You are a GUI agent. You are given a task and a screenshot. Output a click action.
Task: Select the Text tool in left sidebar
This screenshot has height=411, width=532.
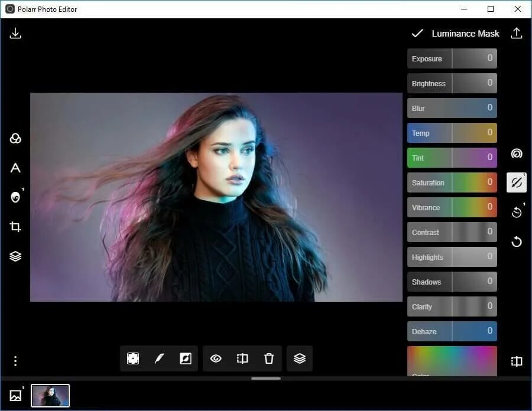[15, 168]
